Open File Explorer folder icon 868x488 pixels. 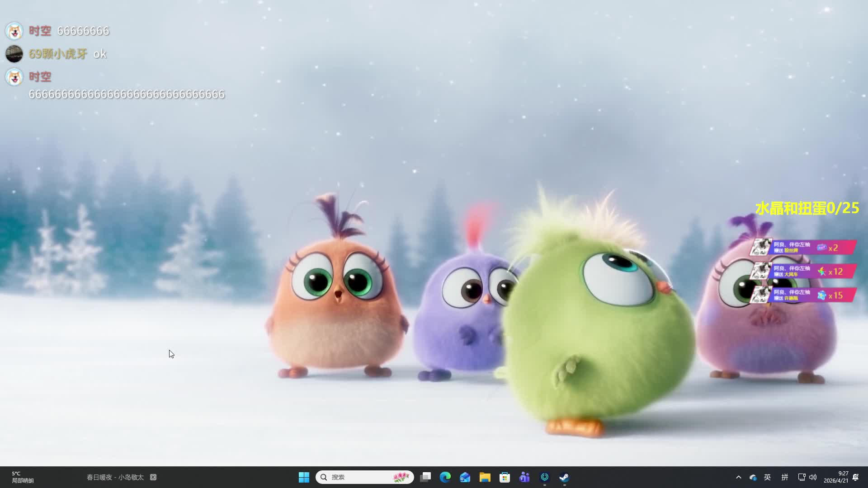tap(485, 477)
